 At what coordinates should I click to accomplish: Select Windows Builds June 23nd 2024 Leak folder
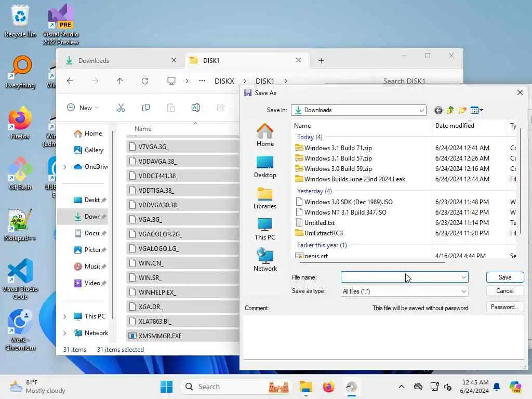coord(354,179)
